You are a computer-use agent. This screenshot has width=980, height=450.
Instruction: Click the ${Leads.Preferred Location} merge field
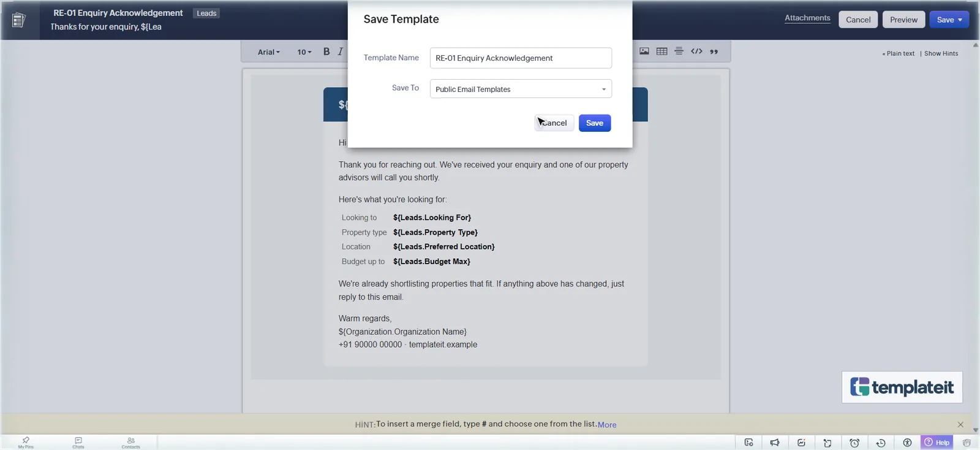pyautogui.click(x=443, y=247)
